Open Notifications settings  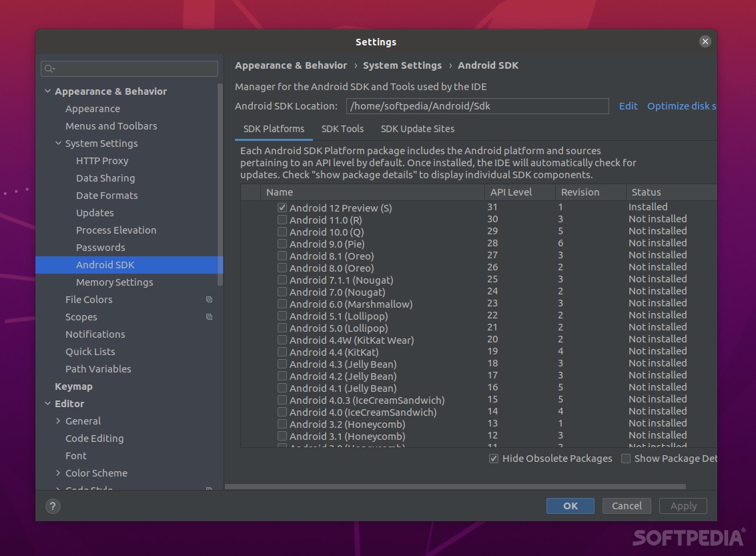95,334
